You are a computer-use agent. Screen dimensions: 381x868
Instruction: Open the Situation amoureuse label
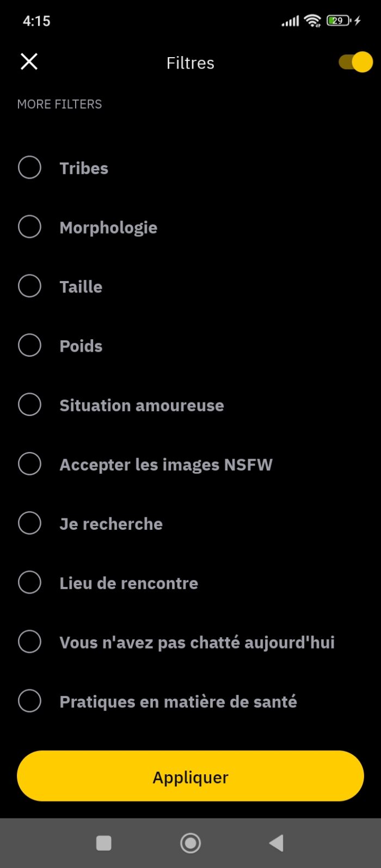[142, 405]
